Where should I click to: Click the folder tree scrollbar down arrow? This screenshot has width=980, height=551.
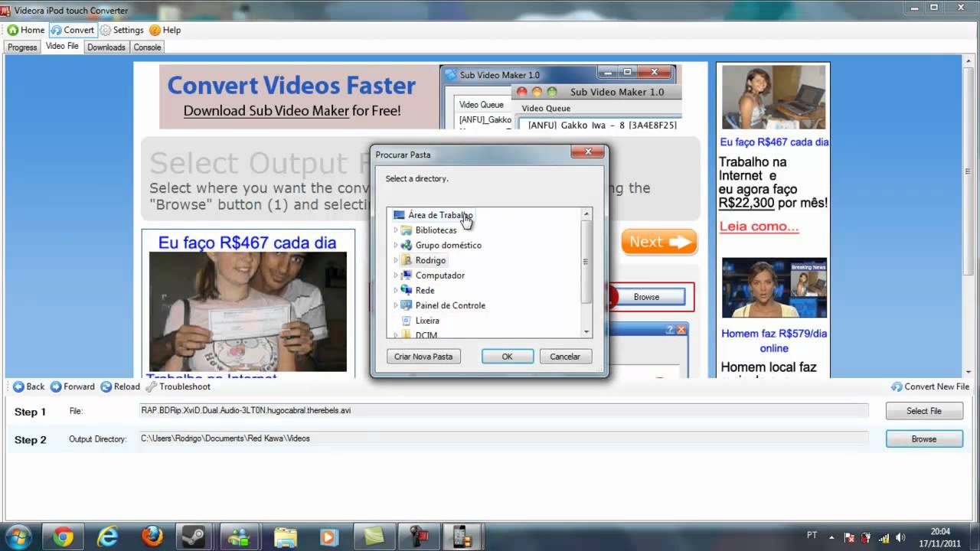pyautogui.click(x=586, y=332)
